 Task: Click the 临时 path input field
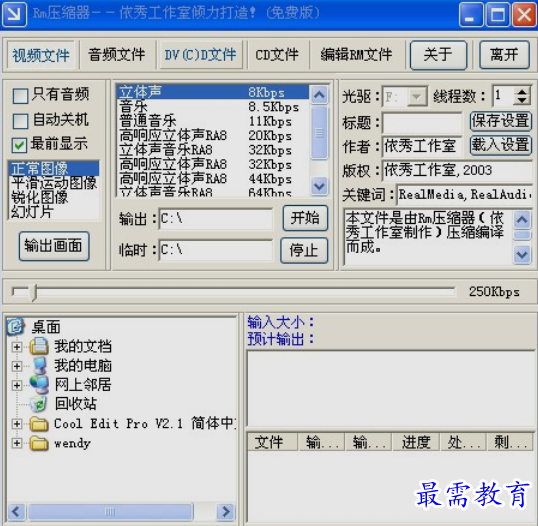[216, 250]
